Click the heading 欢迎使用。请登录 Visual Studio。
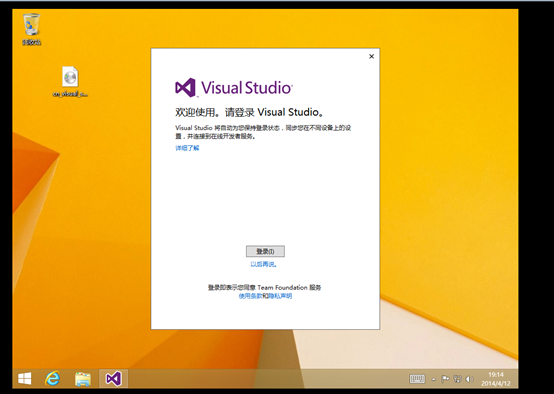 click(x=249, y=112)
